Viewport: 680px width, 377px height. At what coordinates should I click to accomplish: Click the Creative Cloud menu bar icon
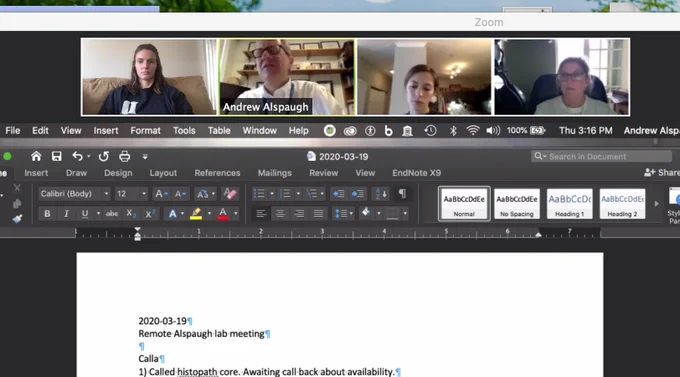350,131
